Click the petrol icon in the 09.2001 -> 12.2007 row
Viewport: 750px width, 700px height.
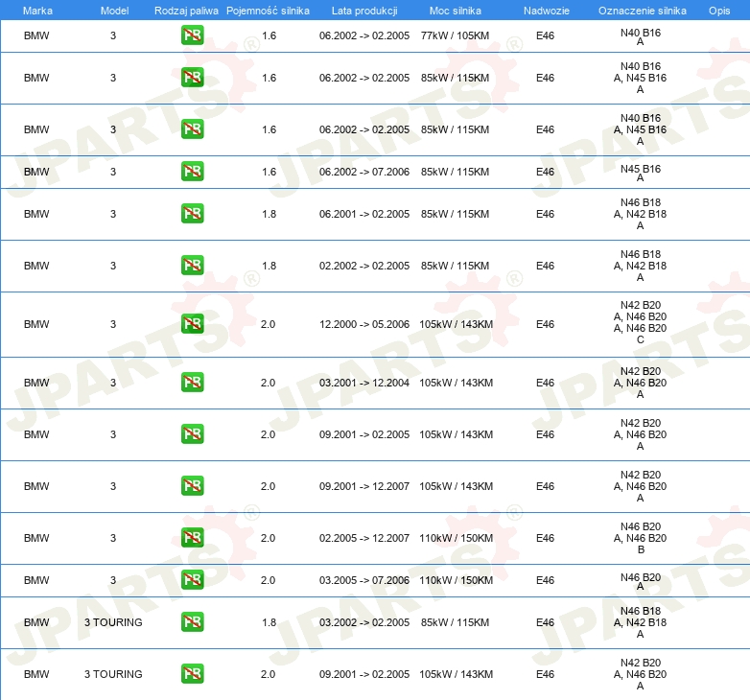tap(192, 486)
